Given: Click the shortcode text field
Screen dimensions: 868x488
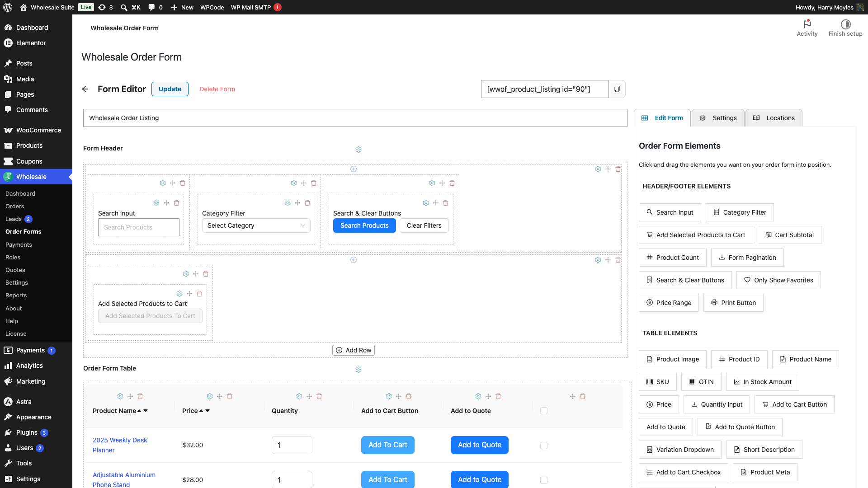Looking at the screenshot, I should 545,89.
